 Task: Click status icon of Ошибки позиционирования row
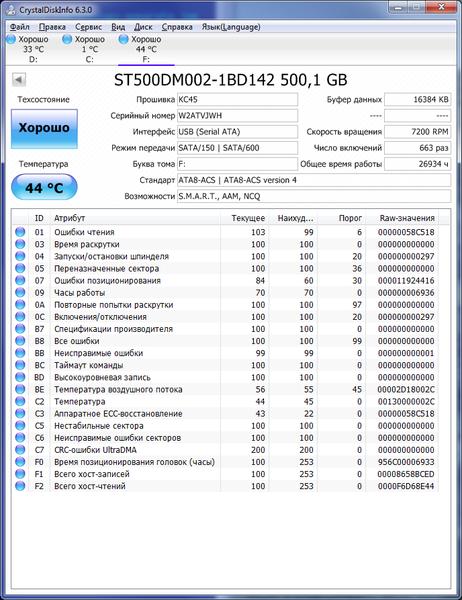point(20,280)
